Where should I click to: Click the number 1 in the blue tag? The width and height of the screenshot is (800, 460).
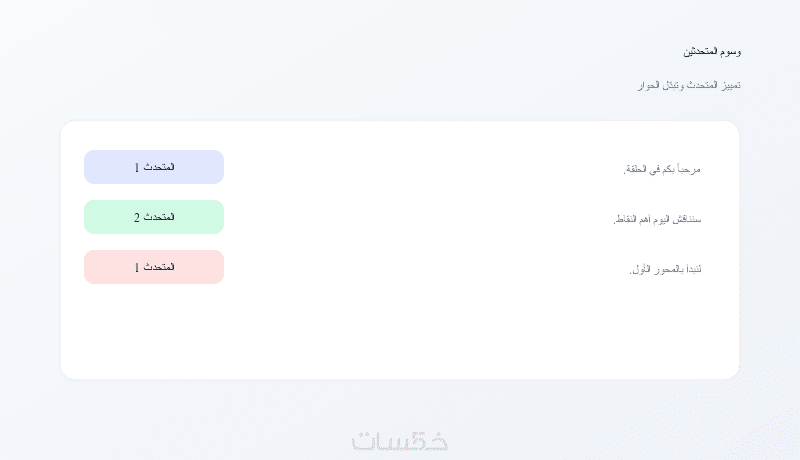[x=137, y=167]
